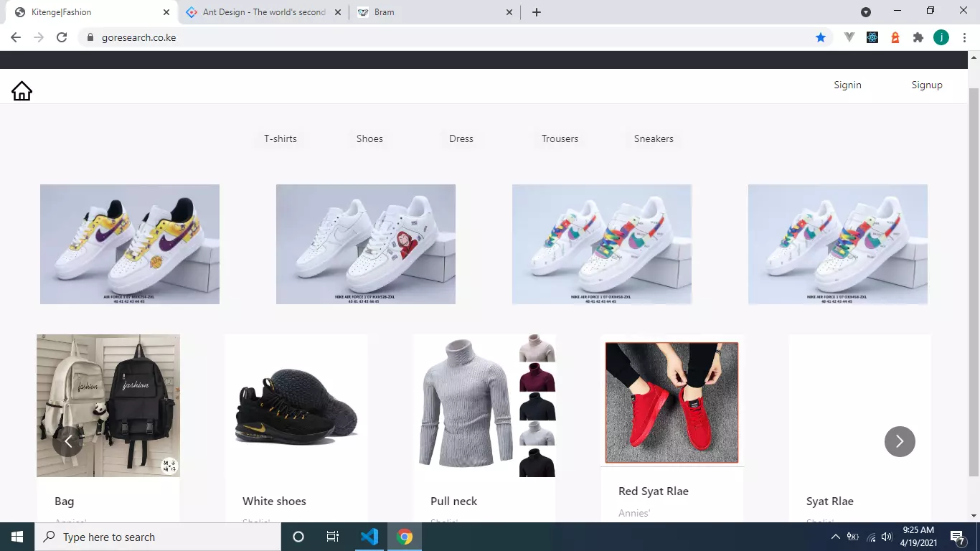
Task: Close the Ant Design tab
Action: tap(338, 12)
